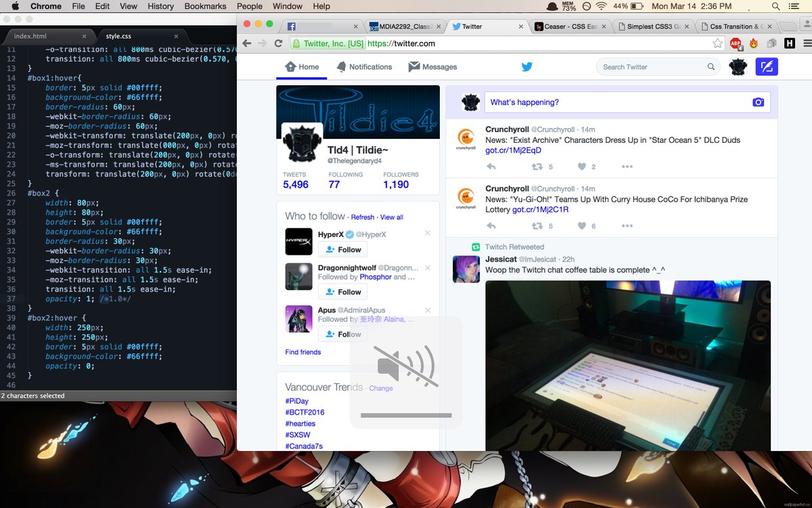Dismiss HyperX follow suggestion

pyautogui.click(x=428, y=233)
